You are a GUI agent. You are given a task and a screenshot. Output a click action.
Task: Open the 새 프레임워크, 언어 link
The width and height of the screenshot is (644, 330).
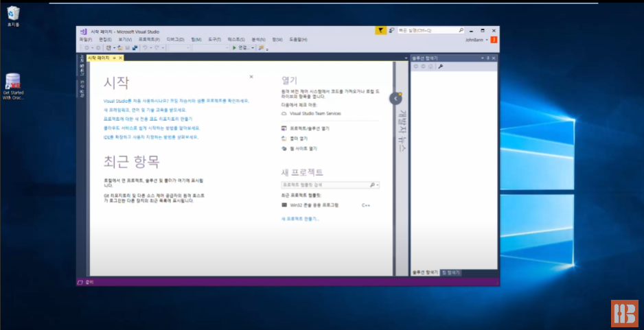point(145,110)
